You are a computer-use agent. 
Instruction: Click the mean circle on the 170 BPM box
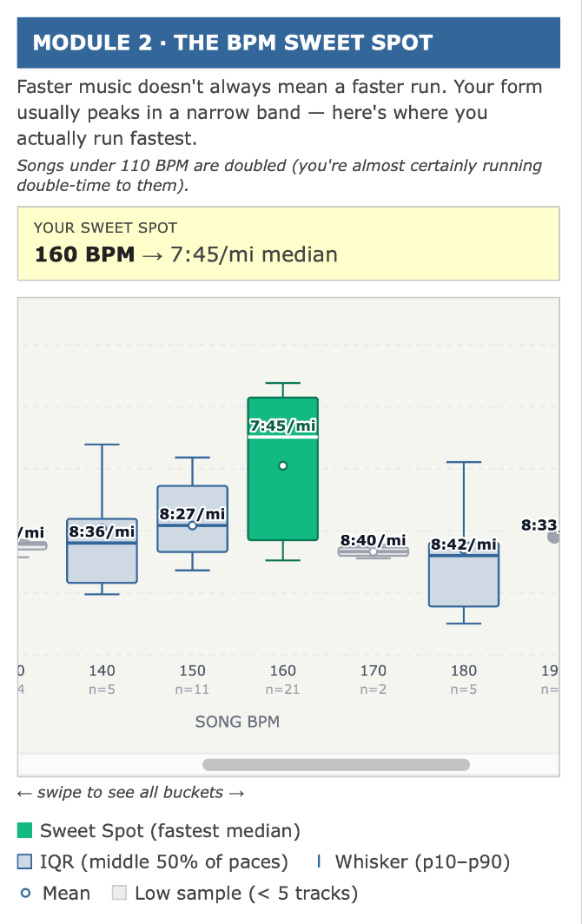pyautogui.click(x=374, y=551)
